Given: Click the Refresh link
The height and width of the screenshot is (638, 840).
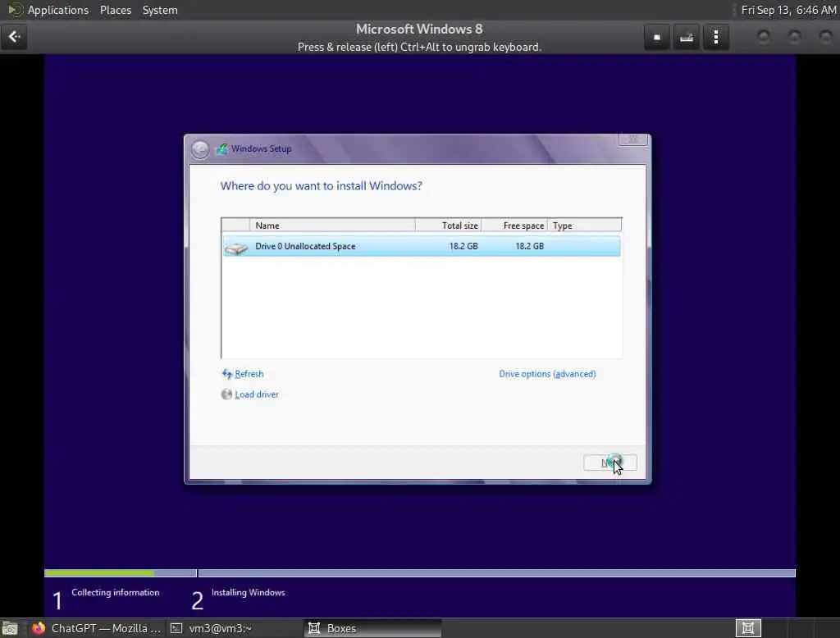Looking at the screenshot, I should (249, 374).
